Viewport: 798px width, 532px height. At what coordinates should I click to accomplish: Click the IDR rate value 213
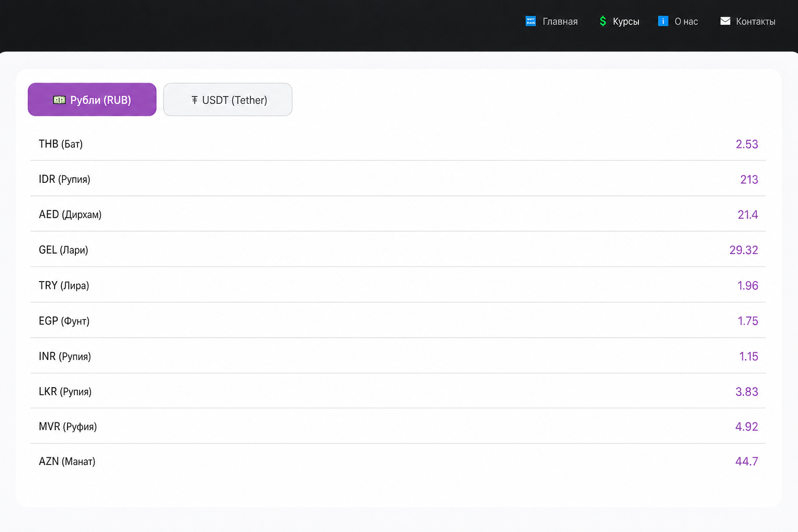tap(749, 180)
